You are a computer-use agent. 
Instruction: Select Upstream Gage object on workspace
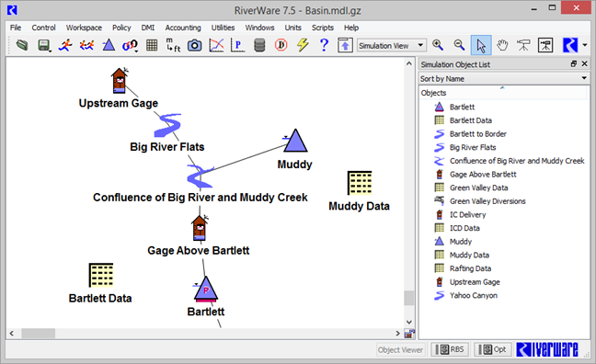click(x=120, y=81)
